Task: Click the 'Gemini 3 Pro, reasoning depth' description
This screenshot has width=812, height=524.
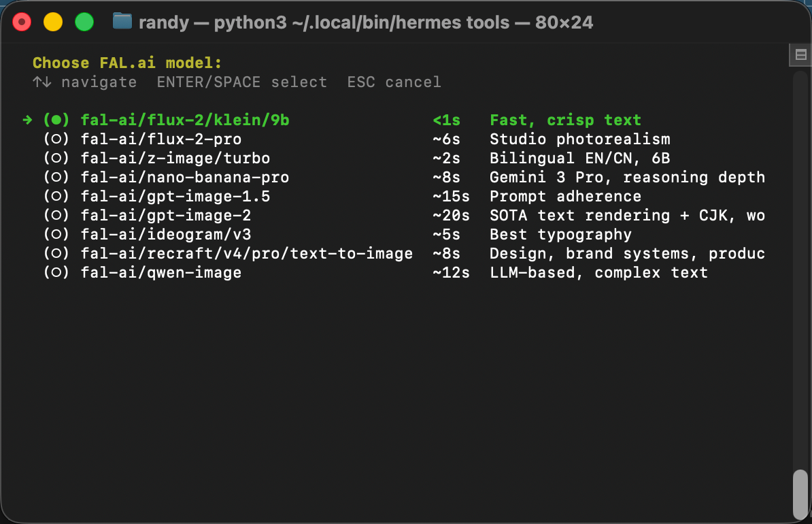Action: (x=628, y=177)
